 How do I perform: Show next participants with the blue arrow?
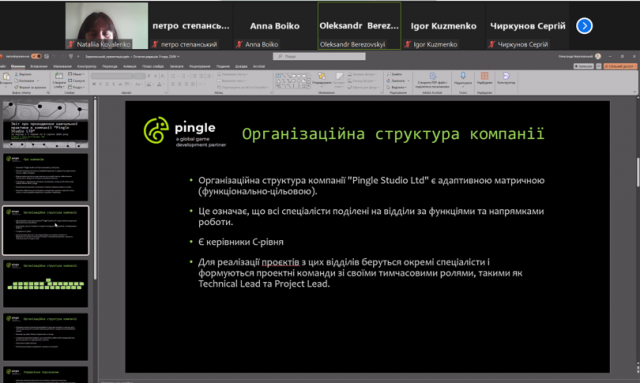click(584, 26)
